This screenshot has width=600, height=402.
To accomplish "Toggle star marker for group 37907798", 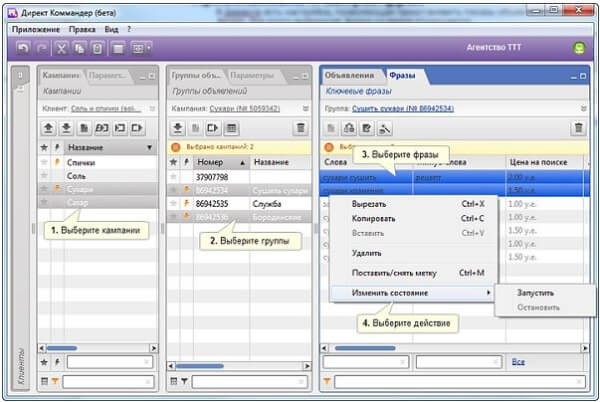I will [173, 176].
